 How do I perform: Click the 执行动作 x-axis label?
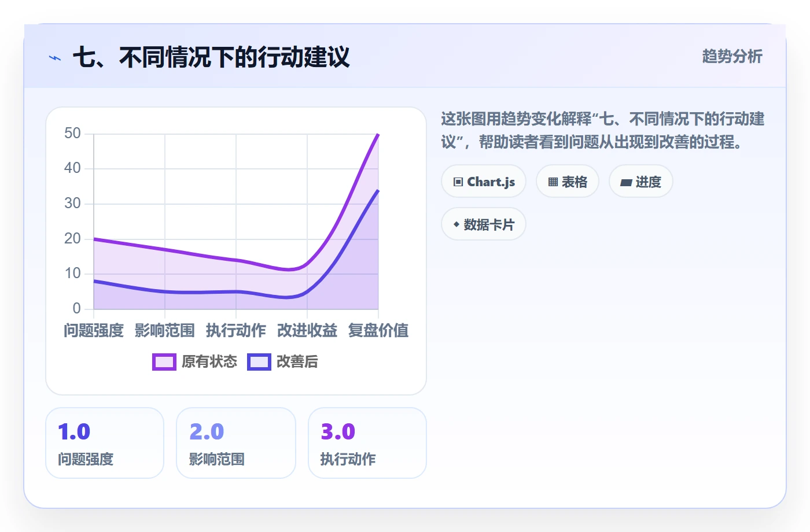[x=236, y=331]
